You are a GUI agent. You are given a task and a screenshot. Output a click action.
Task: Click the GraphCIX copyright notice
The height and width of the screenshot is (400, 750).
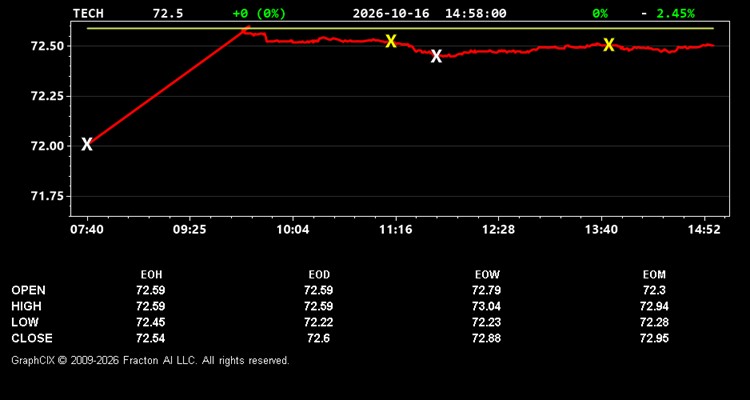[x=150, y=360]
